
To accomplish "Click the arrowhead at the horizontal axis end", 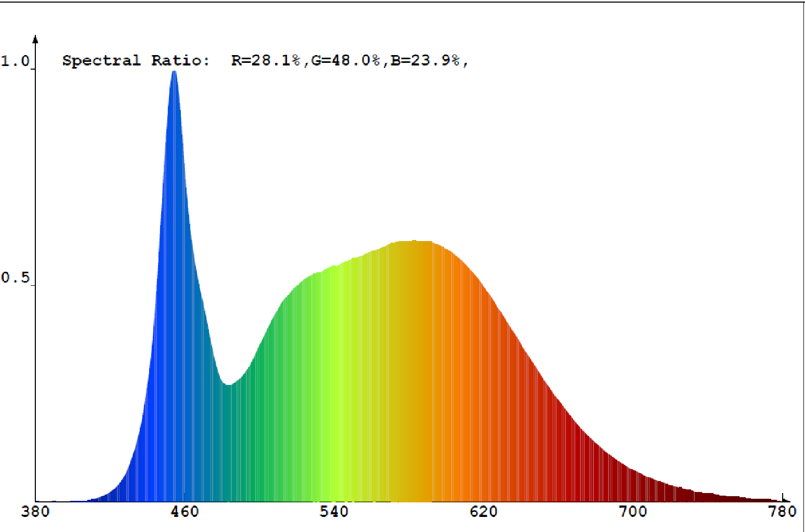I will pos(786,500).
